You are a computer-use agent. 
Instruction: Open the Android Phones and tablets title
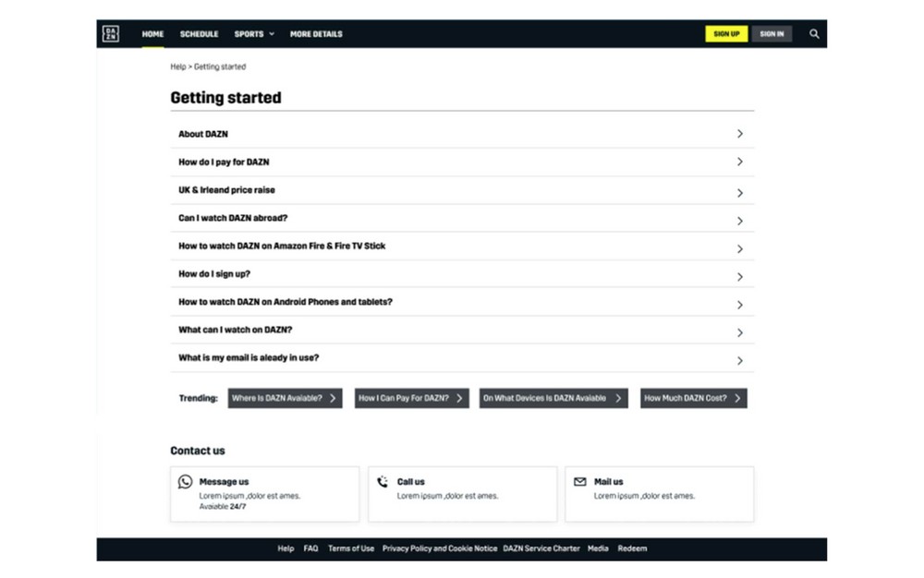click(286, 302)
